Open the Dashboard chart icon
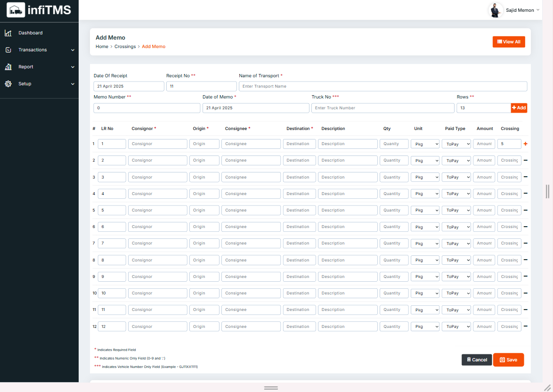 8,33
